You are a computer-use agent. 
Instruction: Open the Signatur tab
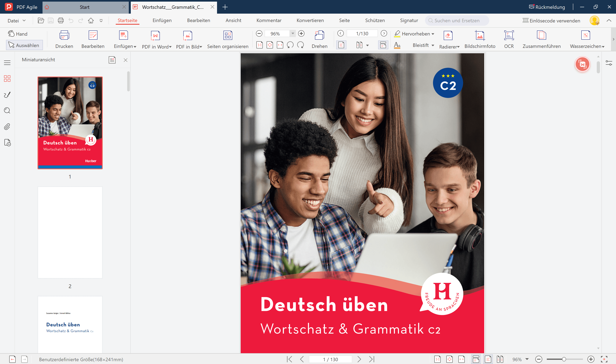[x=409, y=21]
